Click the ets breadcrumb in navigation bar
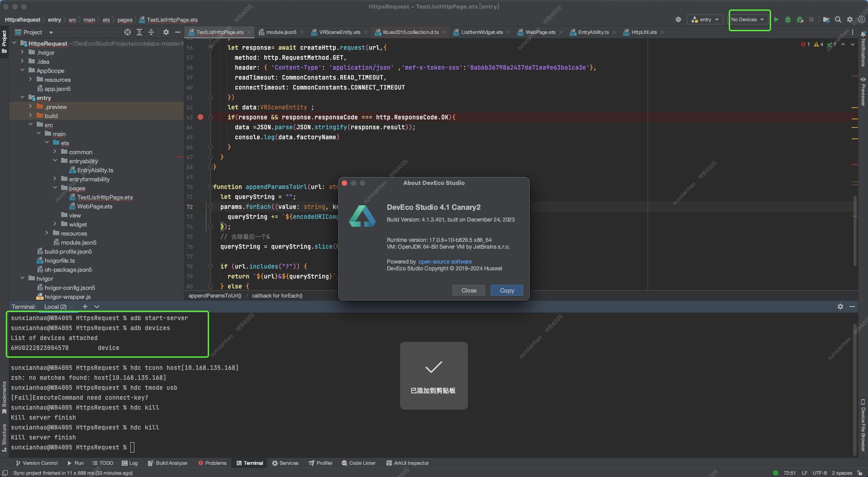The height and width of the screenshot is (477, 868). [106, 20]
